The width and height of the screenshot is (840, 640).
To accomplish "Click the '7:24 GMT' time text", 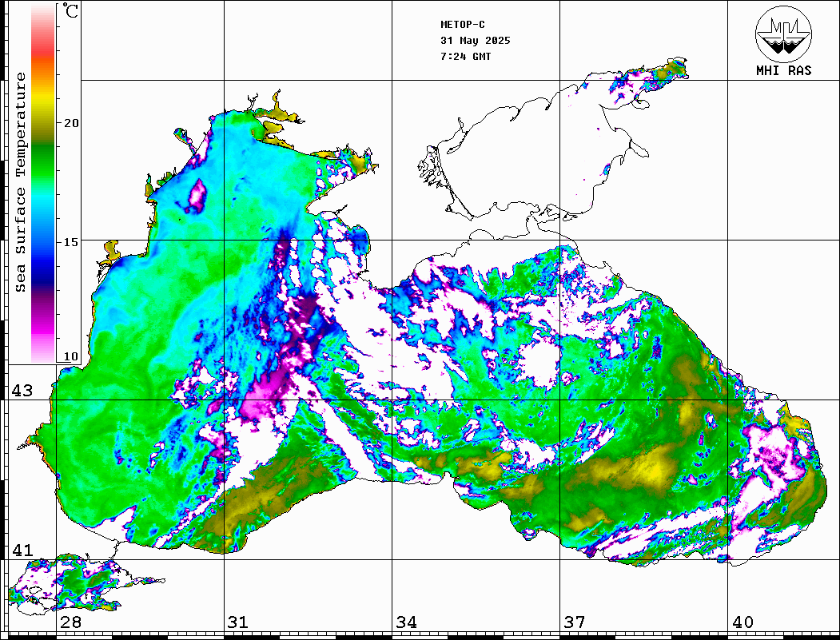I will pyautogui.click(x=465, y=57).
